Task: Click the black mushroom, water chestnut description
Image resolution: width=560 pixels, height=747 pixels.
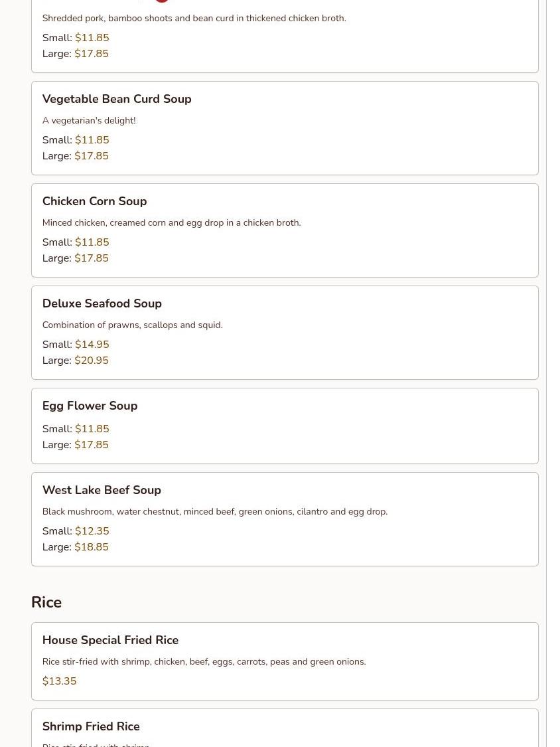Action: click(214, 511)
